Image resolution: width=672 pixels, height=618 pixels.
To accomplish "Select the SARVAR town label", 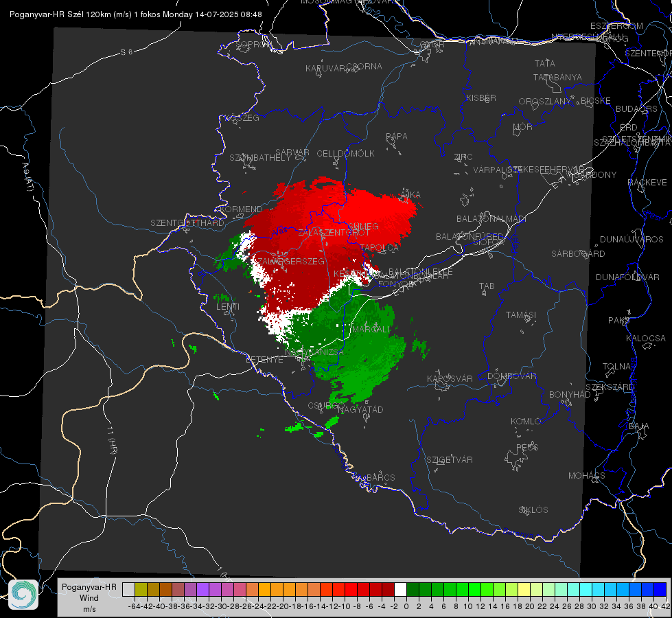I will pos(292,152).
